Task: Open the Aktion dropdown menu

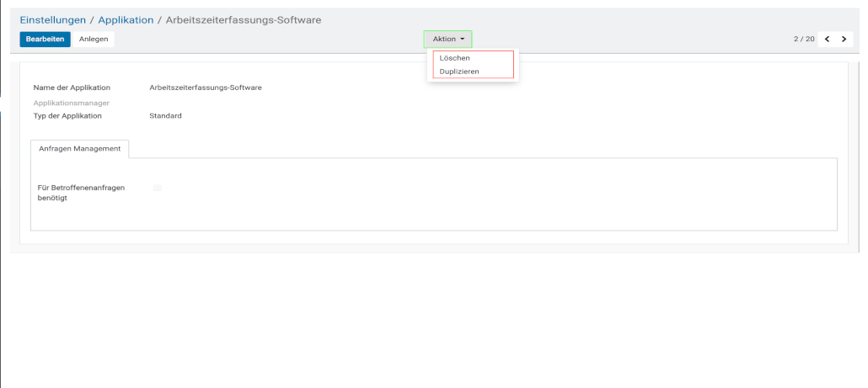Action: 447,40
